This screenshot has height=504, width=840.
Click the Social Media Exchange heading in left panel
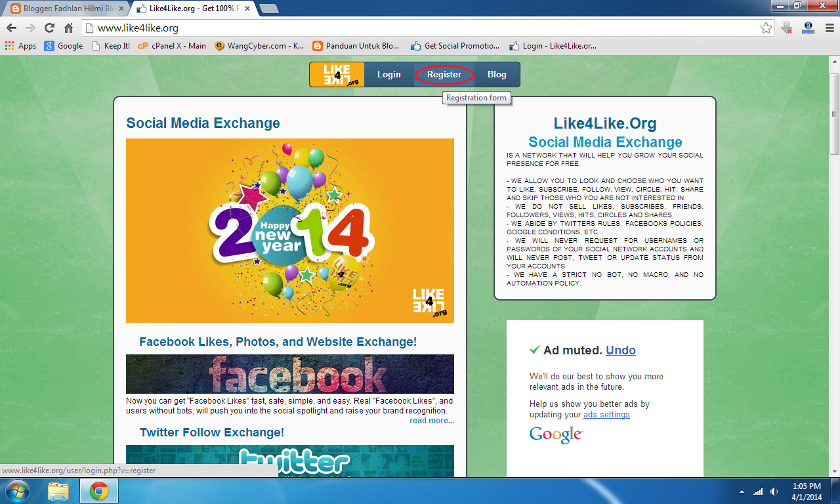(x=203, y=123)
